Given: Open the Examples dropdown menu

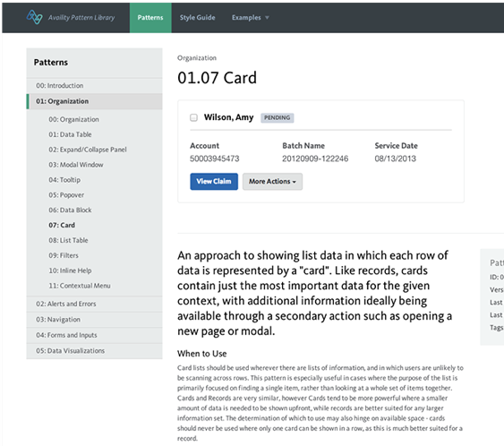Looking at the screenshot, I should click(x=250, y=18).
